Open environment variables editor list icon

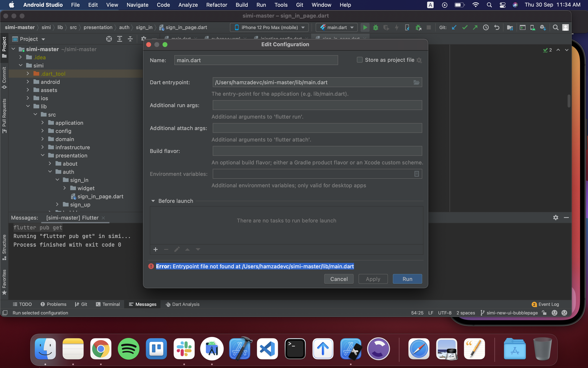pos(416,174)
